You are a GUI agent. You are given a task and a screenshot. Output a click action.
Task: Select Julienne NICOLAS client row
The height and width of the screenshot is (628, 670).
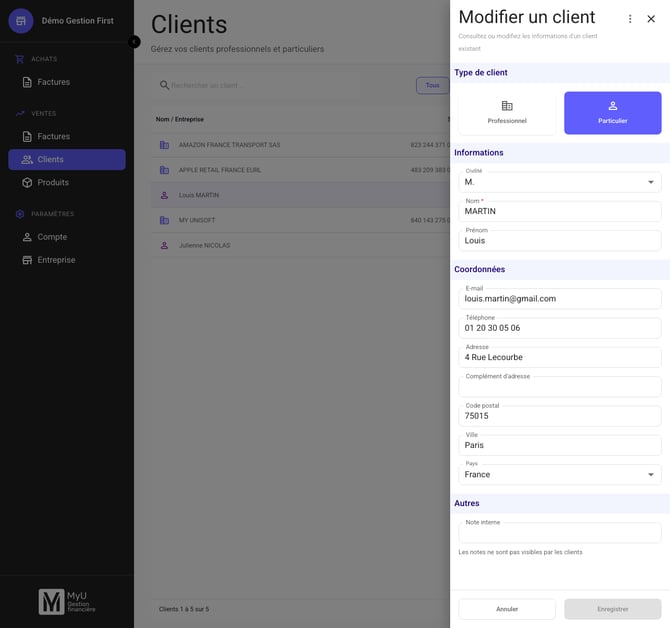click(300, 246)
